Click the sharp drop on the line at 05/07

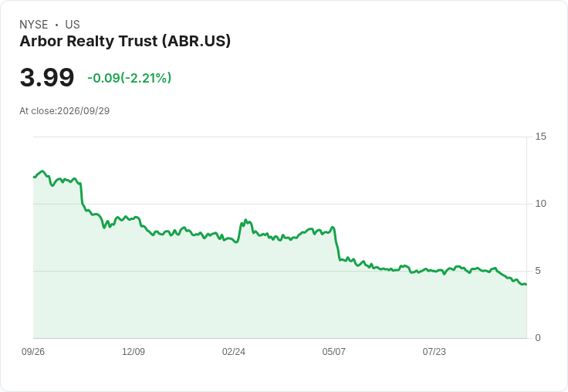[336, 244]
